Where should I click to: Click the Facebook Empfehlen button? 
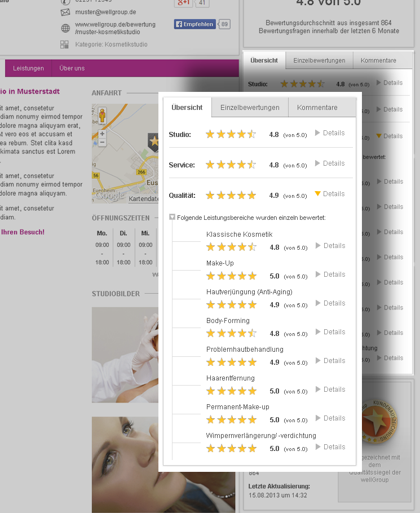click(x=195, y=24)
